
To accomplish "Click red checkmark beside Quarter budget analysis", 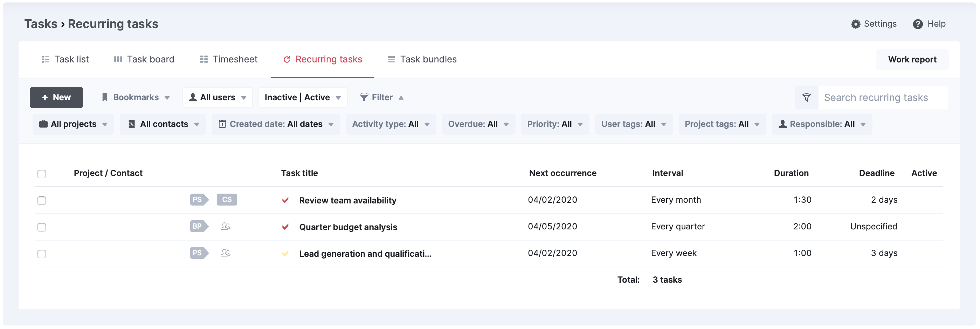I will (x=285, y=227).
